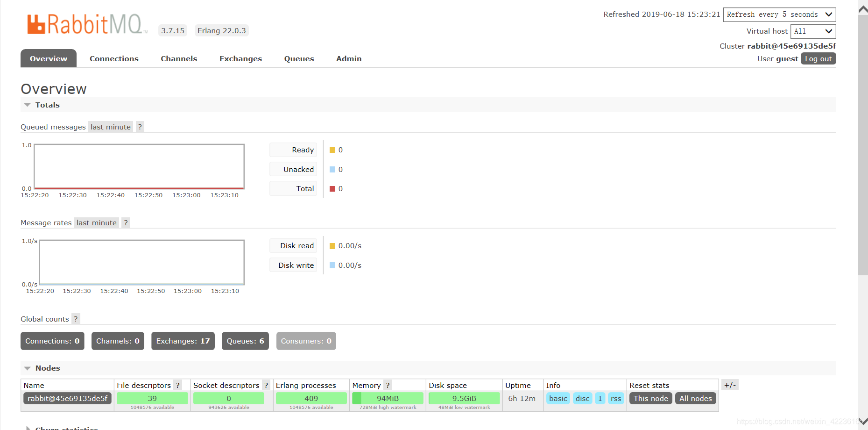Click the Unacked blue color swatch
This screenshot has height=430, width=868.
[332, 169]
